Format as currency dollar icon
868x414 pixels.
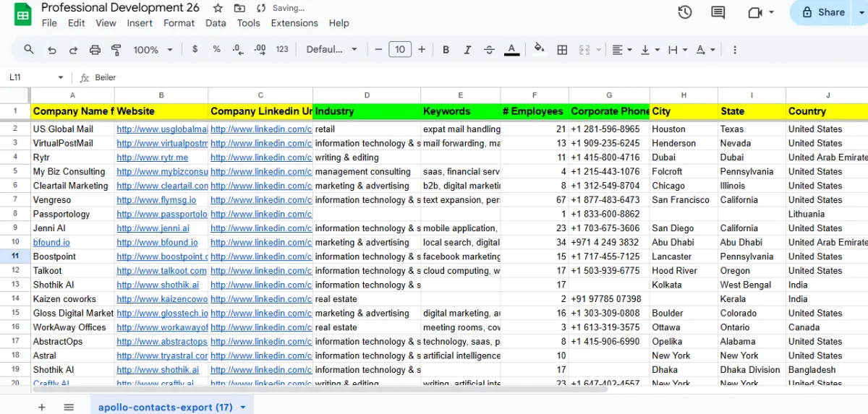(195, 50)
